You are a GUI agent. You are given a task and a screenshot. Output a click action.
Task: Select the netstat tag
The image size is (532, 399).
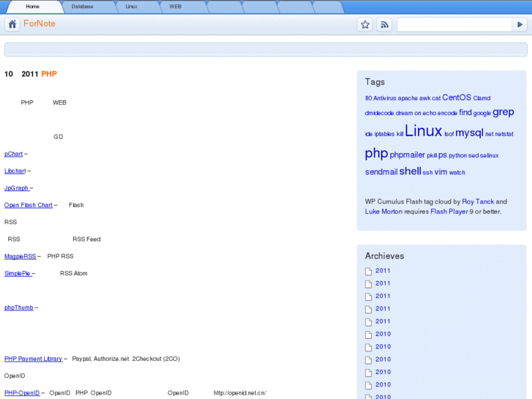point(504,134)
